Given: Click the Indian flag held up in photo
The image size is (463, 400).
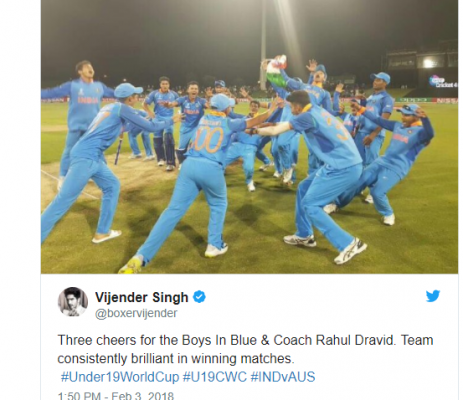Looking at the screenshot, I should click(277, 71).
